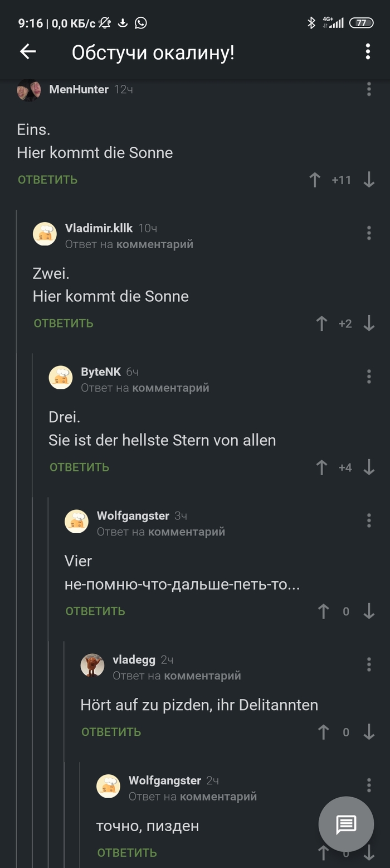Viewport: 390px width, 868px height.
Task: Open the three-dot menu on ByteNK's comment
Action: pos(369,377)
